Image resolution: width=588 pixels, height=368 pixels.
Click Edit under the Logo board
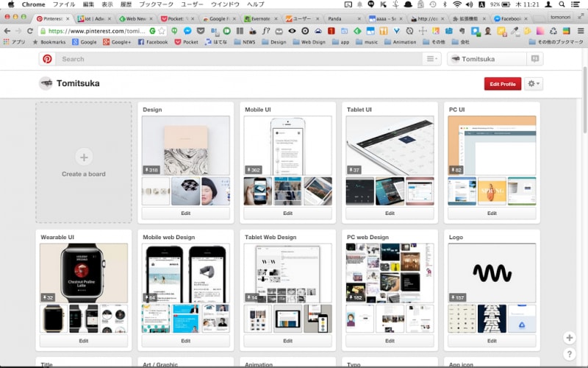click(491, 341)
